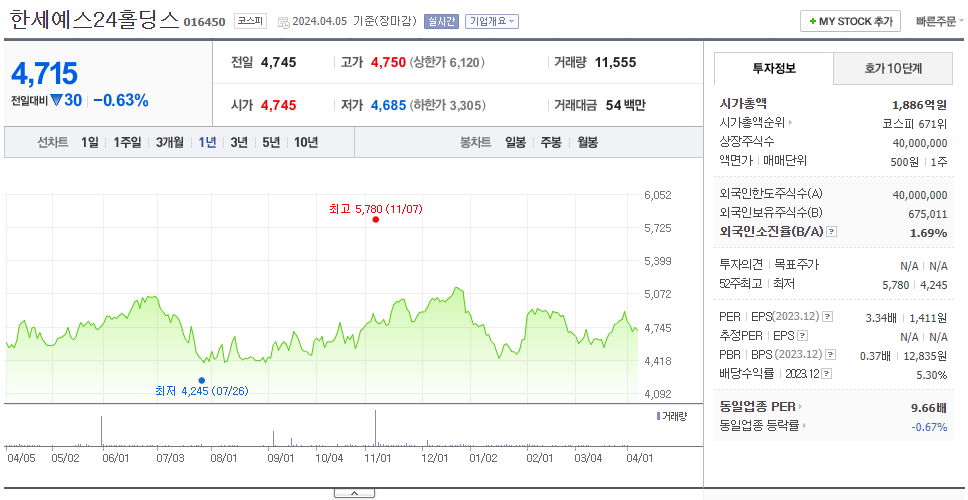Select the 3개월 line chart period
968x500 pixels.
pos(170,143)
